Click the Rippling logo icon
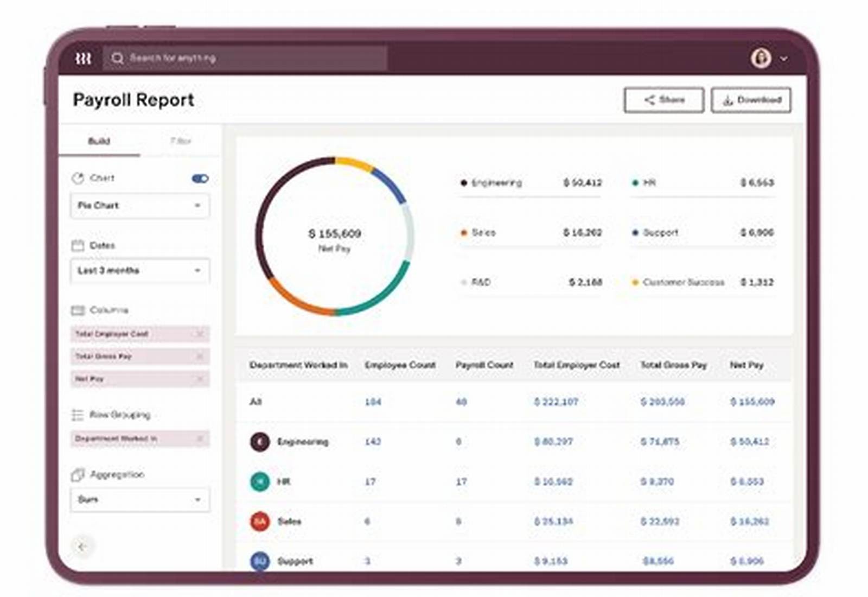 (83, 59)
